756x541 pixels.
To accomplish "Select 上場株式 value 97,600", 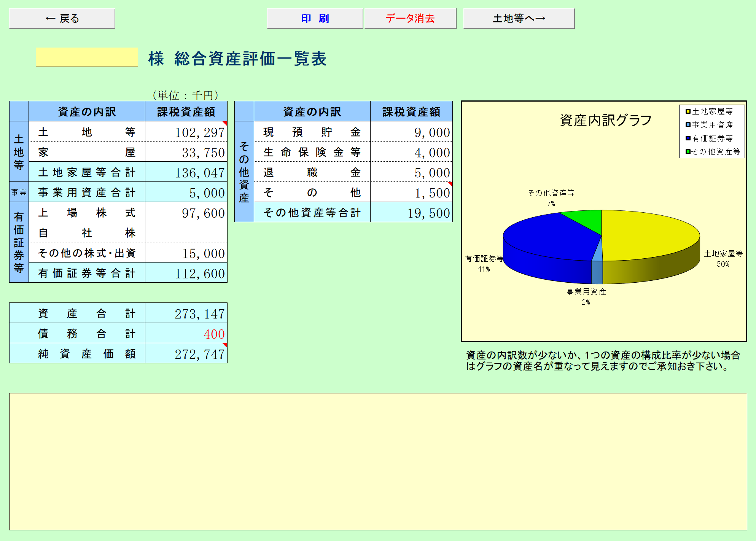I will click(186, 212).
